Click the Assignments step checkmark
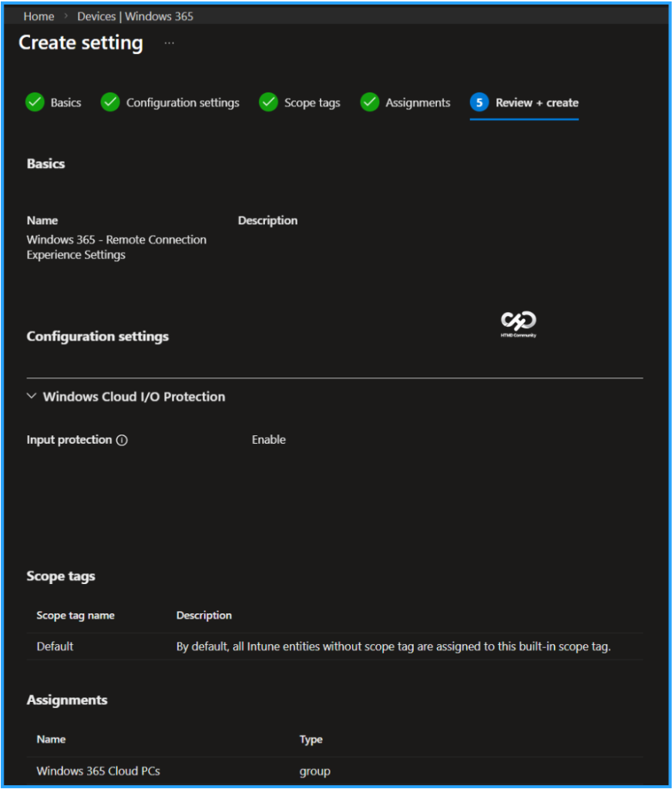This screenshot has height=789, width=672. coord(369,102)
